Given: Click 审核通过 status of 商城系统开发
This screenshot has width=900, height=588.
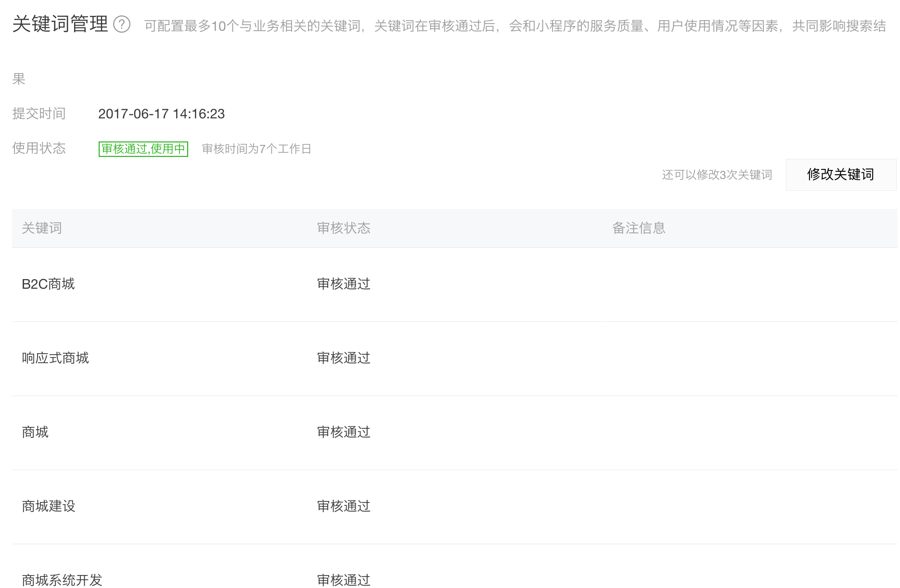Looking at the screenshot, I should (344, 580).
